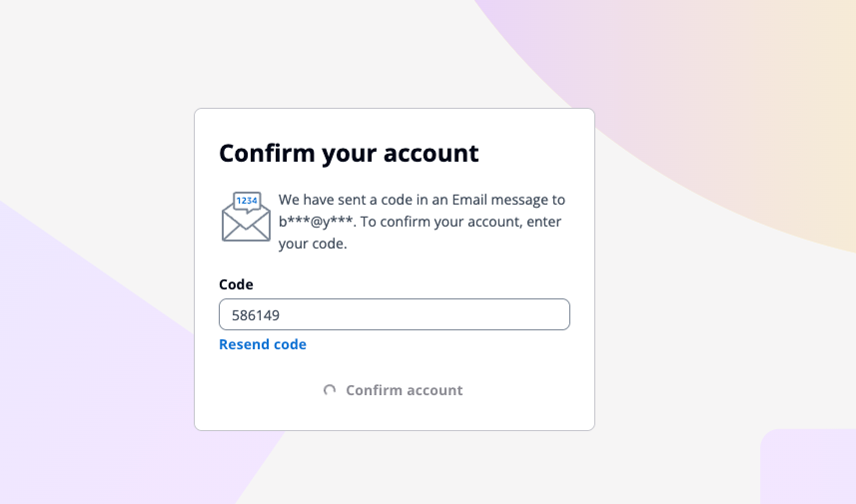This screenshot has height=504, width=856.
Task: Focus the Code input field
Action: [x=395, y=314]
